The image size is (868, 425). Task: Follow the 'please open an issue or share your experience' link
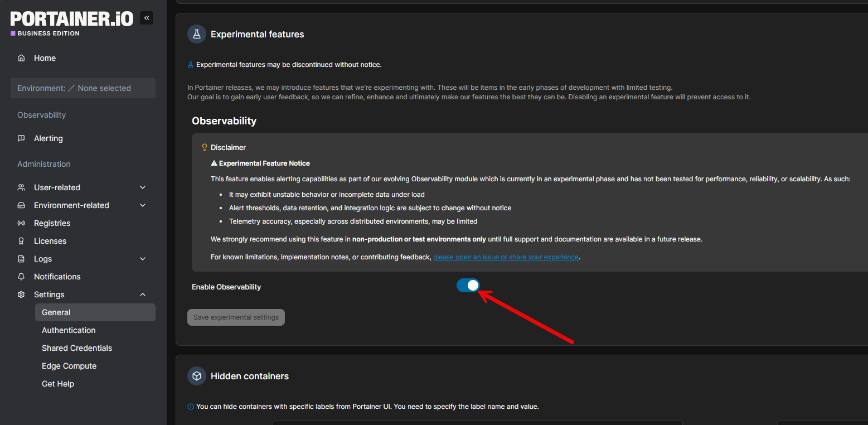506,257
